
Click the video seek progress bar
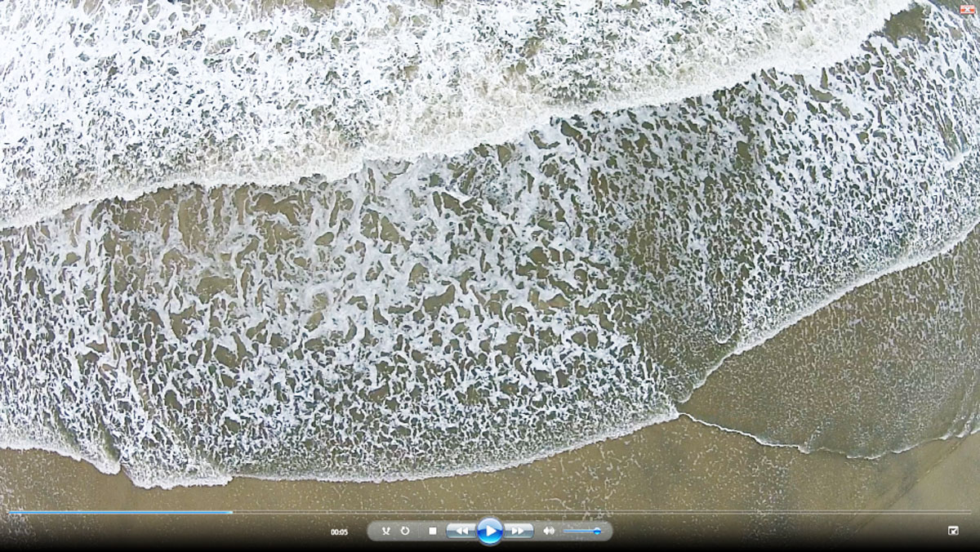(490, 513)
